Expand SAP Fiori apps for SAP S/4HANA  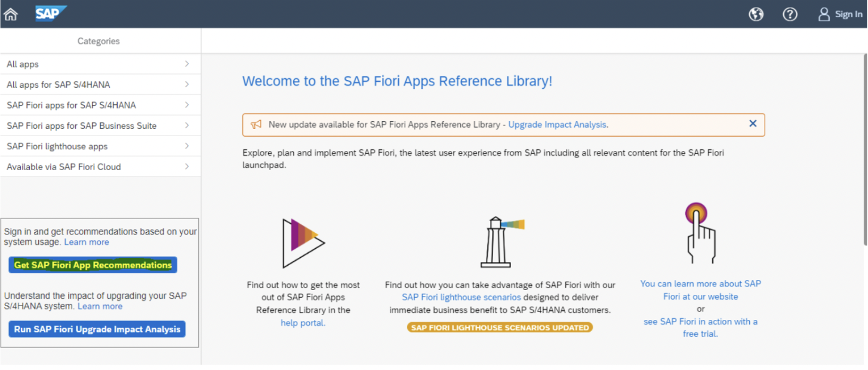pyautogui.click(x=100, y=104)
